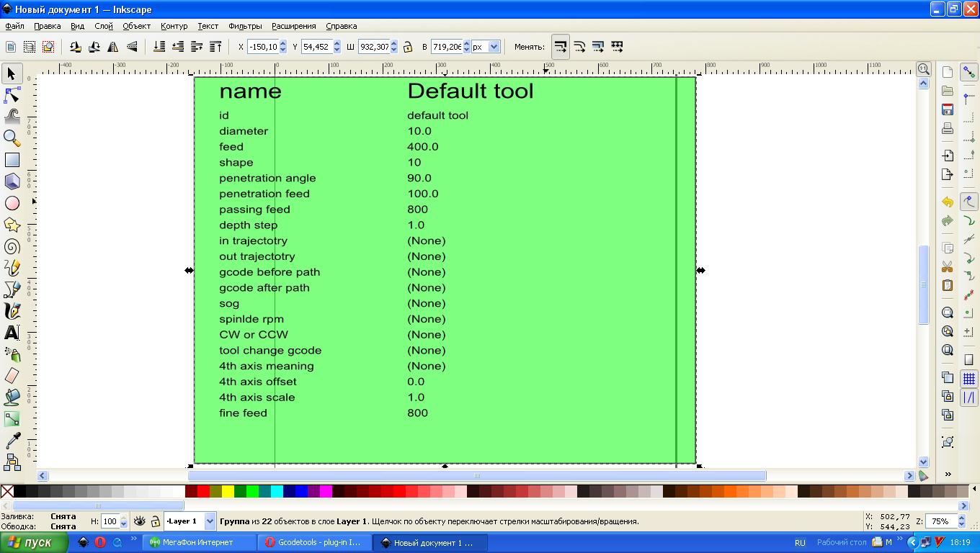The height and width of the screenshot is (553, 980).
Task: Open the Фильтры menu
Action: coord(245,26)
